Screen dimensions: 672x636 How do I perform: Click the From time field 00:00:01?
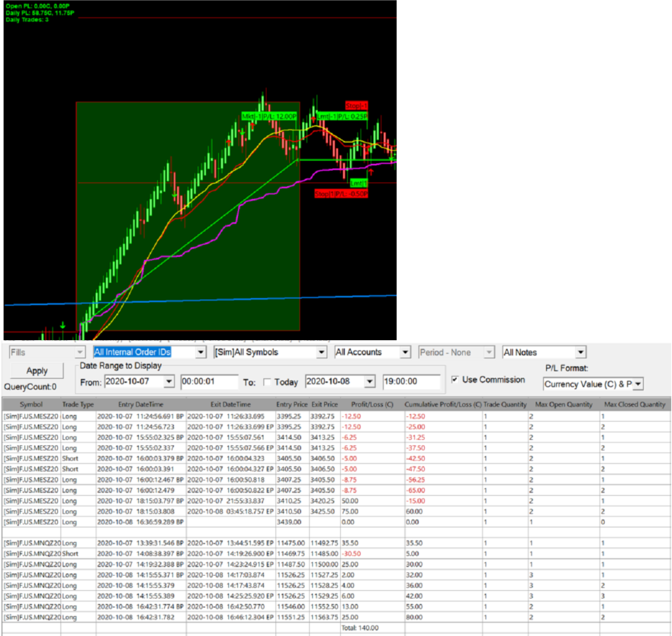coord(209,381)
